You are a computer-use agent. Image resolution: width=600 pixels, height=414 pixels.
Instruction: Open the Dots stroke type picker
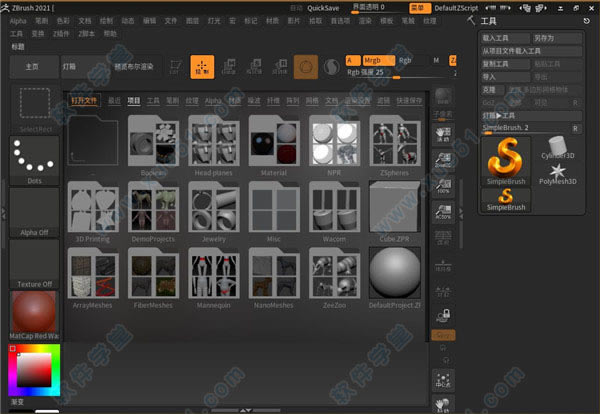point(34,161)
